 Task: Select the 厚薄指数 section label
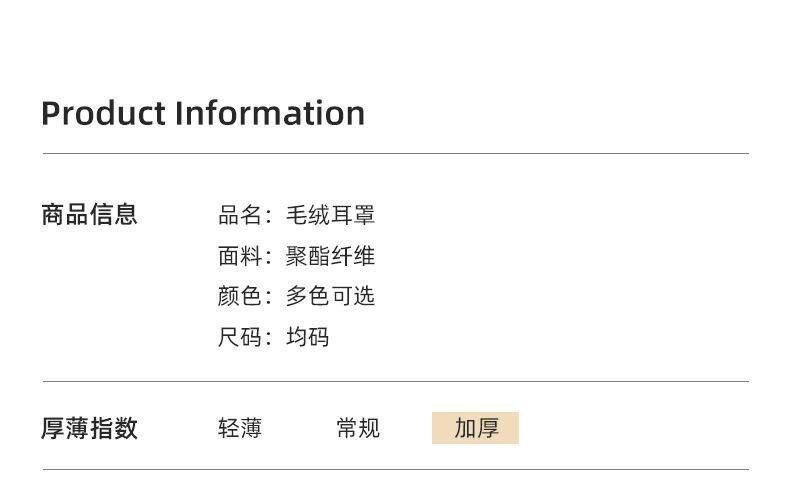click(x=89, y=429)
